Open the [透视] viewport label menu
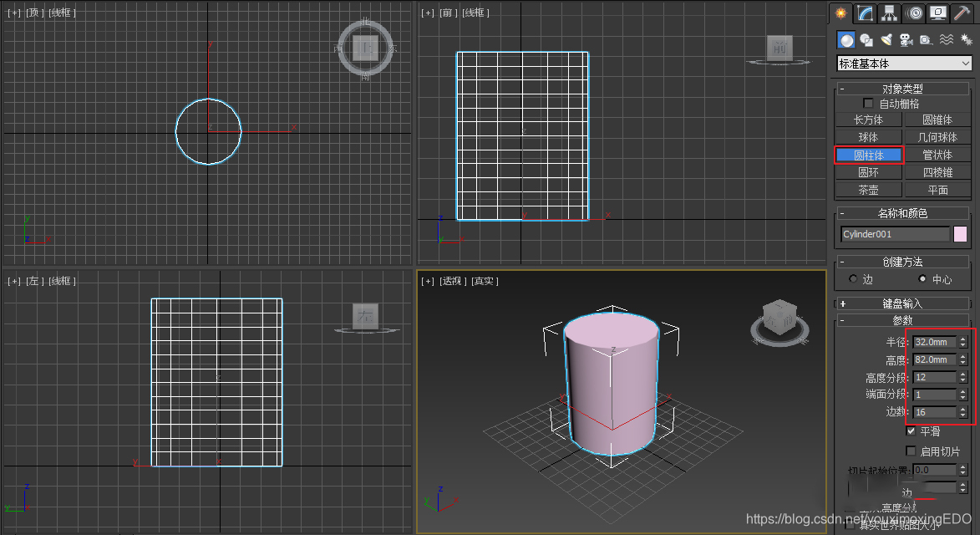Screen dimensions: 980x535 point(453,281)
